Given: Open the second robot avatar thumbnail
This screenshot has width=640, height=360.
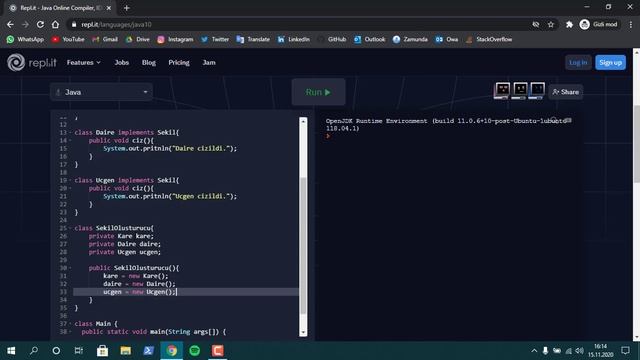Looking at the screenshot, I should 520,90.
